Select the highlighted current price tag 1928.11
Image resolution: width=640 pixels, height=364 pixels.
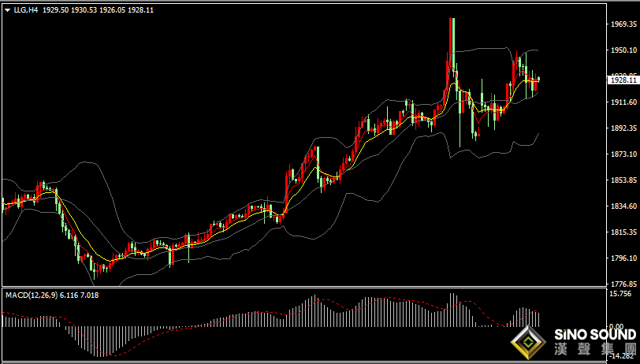tap(623, 80)
